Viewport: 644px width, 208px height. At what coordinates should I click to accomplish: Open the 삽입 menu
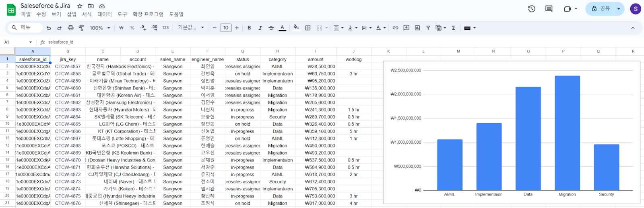(72, 14)
